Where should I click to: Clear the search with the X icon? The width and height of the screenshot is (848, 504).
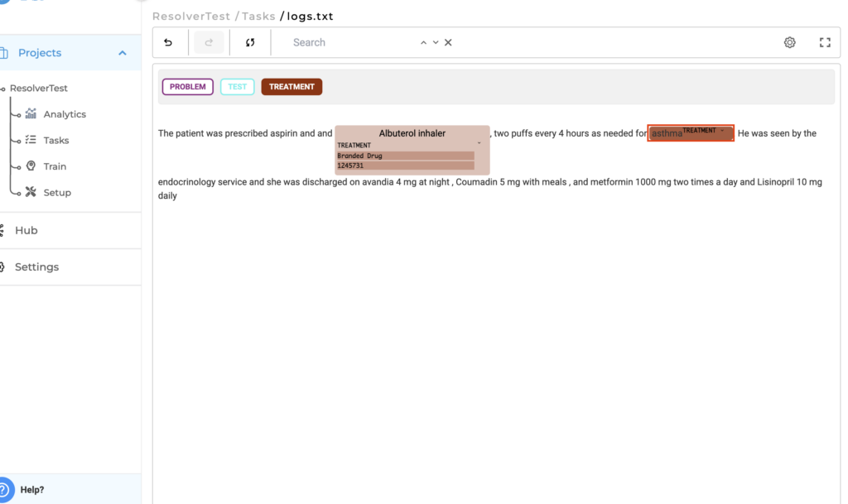(x=448, y=41)
